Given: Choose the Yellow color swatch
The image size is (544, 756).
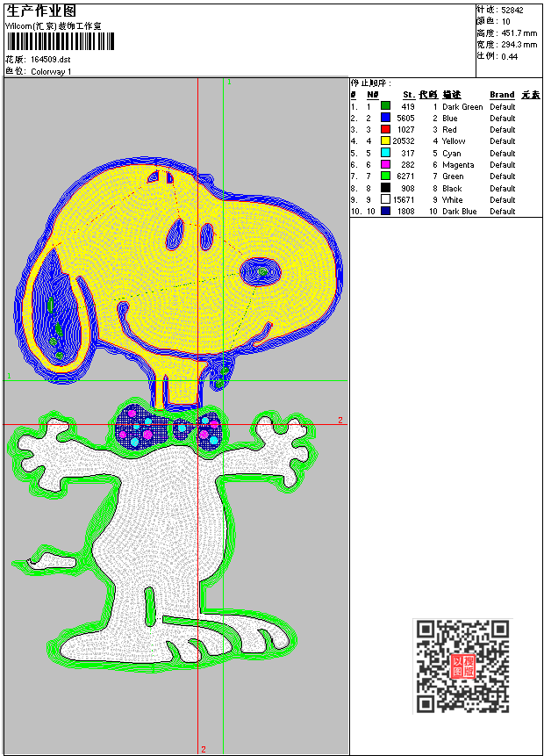Looking at the screenshot, I should (385, 140).
